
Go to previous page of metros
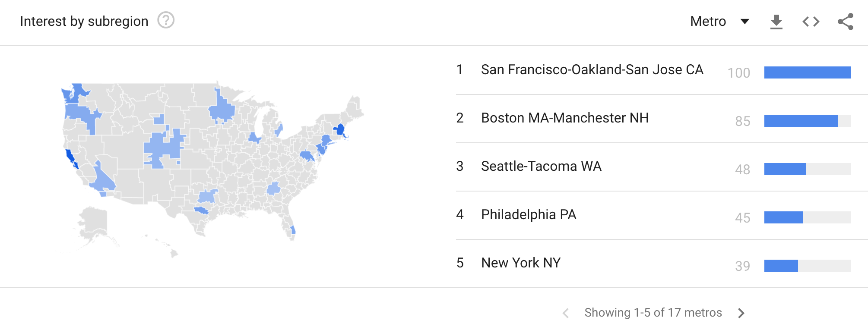(x=566, y=313)
